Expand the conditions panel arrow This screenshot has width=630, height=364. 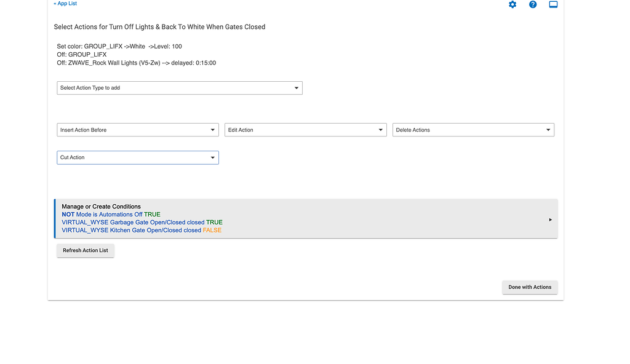(550, 220)
